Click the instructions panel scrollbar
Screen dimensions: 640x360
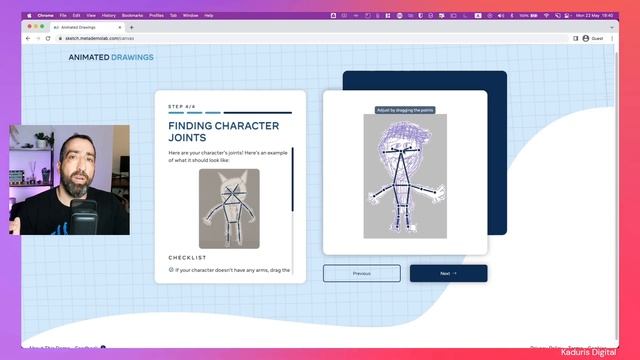pos(293,180)
